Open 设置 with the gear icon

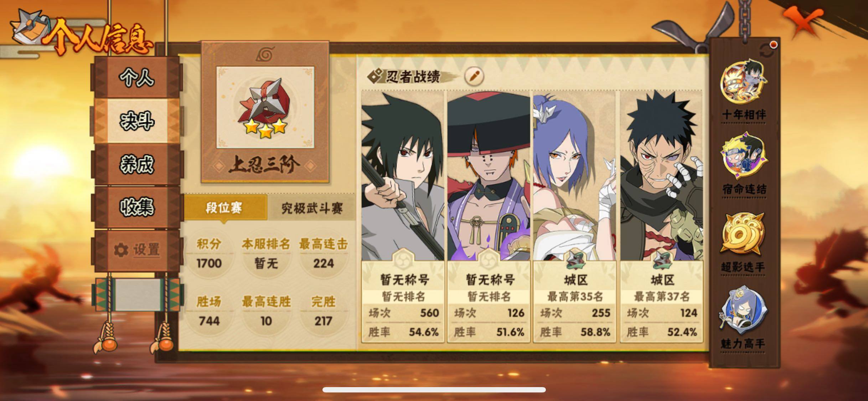(x=137, y=250)
